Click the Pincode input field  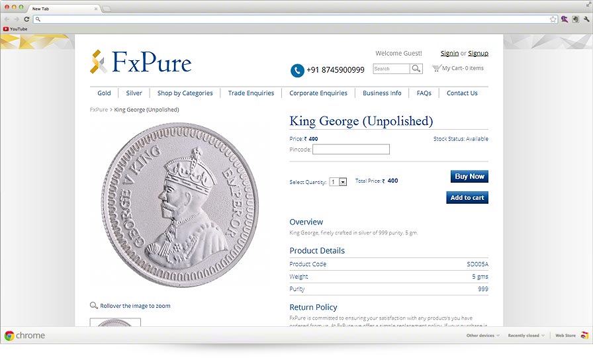tap(351, 150)
